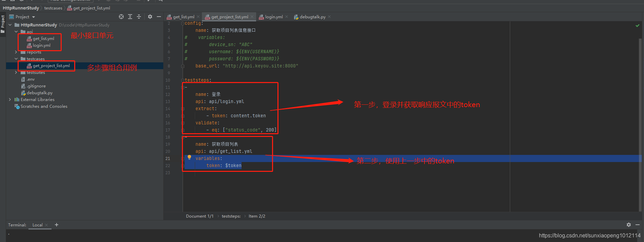Fold the teststeps block in editor gutter
Viewport: 644px width, 242px height.
183,80
